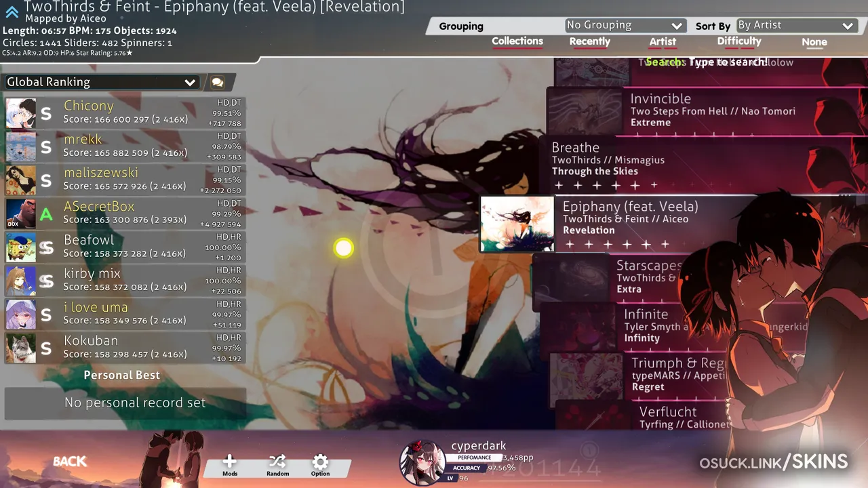Click maliszewski's profile avatar

pyautogui.click(x=21, y=180)
